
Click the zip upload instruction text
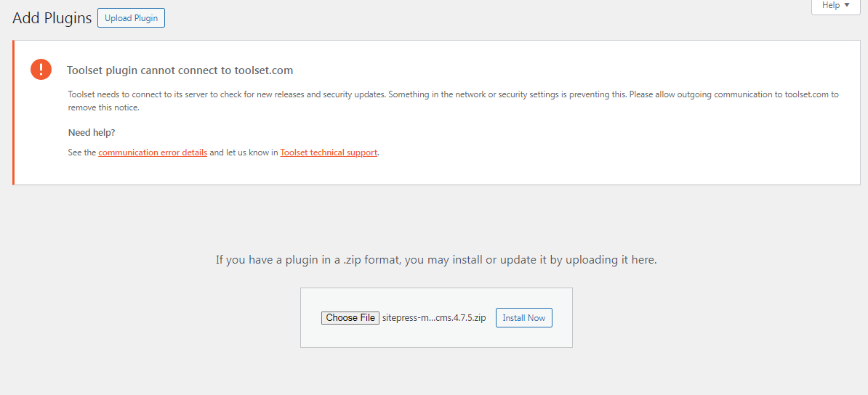point(436,259)
